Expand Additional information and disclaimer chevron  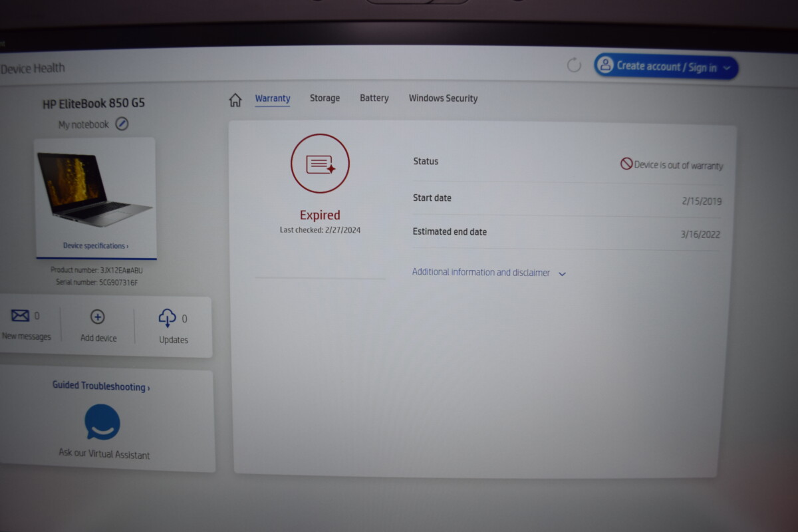pyautogui.click(x=562, y=273)
